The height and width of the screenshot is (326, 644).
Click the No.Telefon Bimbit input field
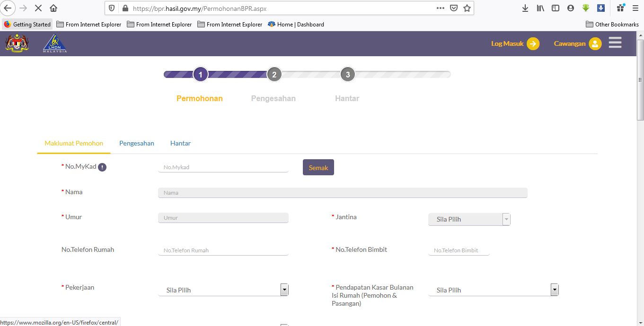459,250
